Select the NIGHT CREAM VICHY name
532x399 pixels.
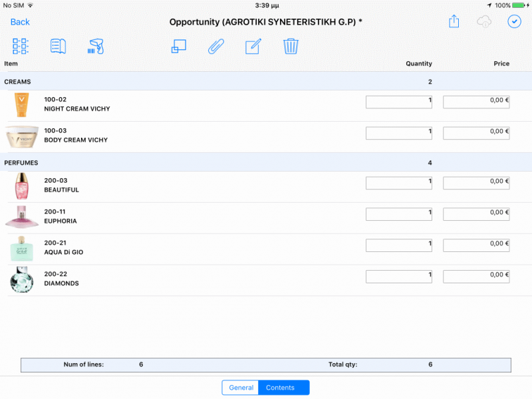77,109
